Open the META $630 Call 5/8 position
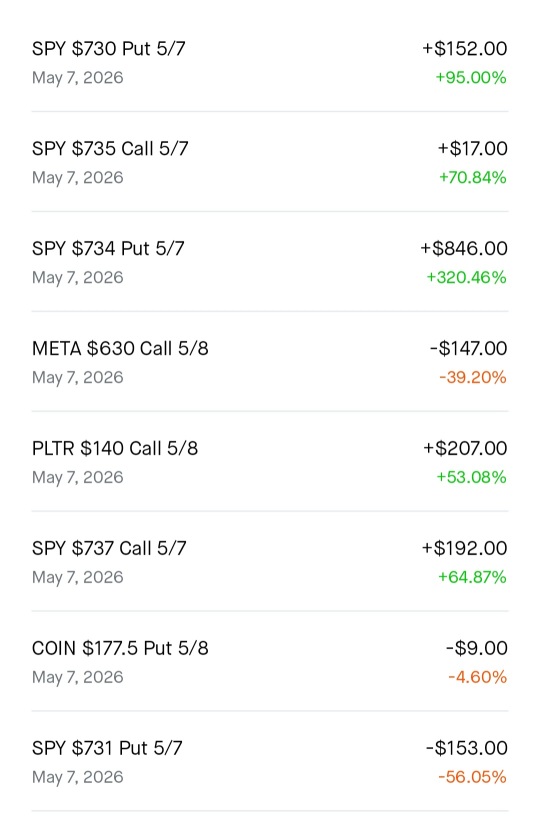540x838 pixels. pos(269,362)
